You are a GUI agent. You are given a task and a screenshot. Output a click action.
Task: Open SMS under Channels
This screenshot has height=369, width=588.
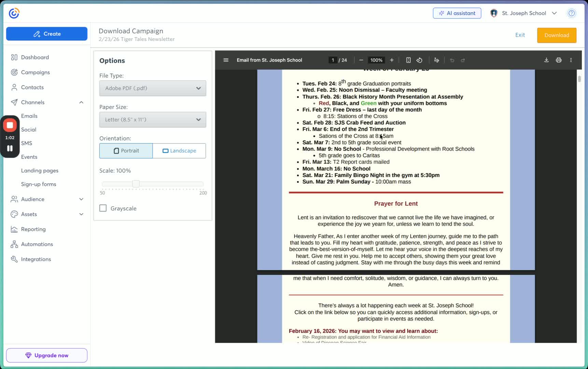(27, 143)
